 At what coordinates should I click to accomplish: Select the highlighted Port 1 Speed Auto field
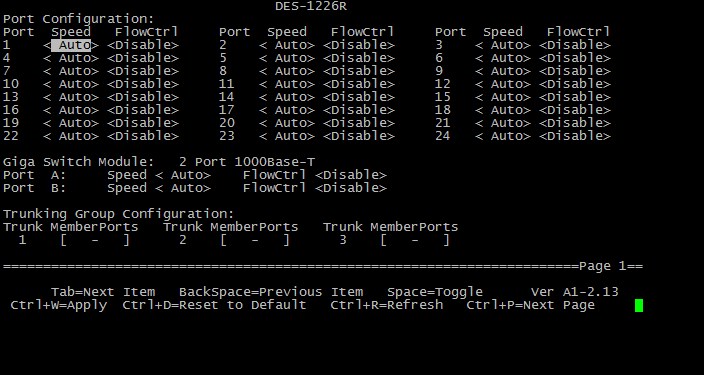coord(71,45)
